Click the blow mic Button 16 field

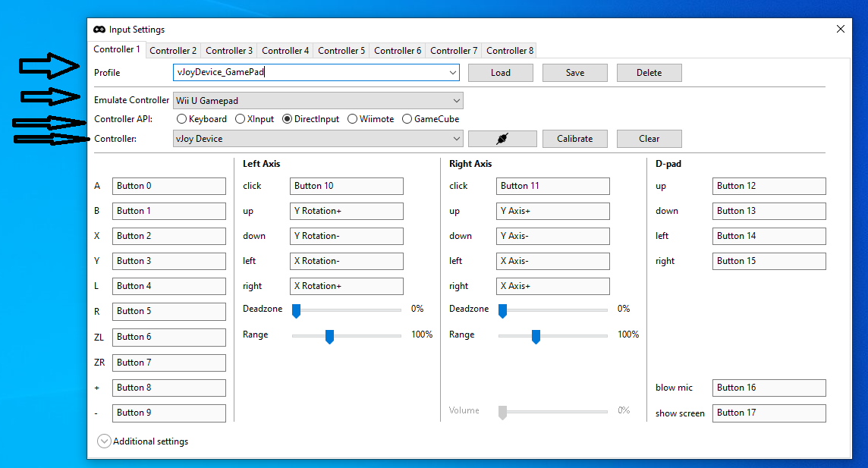coord(769,388)
